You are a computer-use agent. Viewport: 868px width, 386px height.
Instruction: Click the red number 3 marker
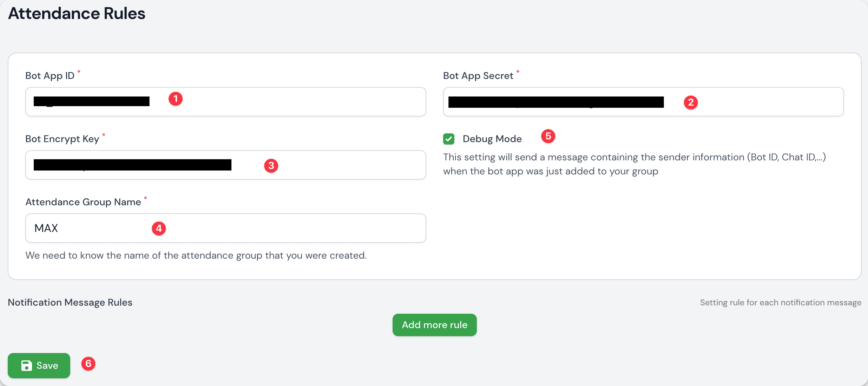coord(271,166)
